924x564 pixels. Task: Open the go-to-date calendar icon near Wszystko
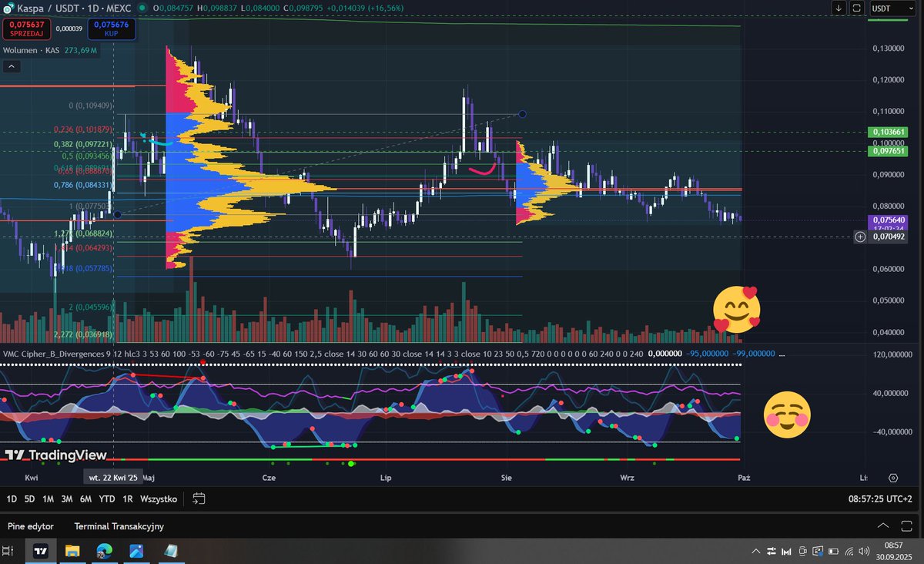198,499
